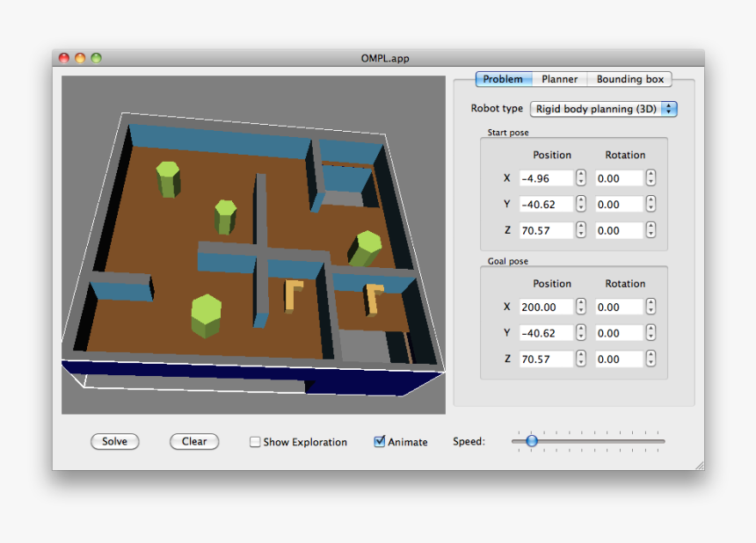Open the Robot type dropdown
The image size is (756, 543).
(x=604, y=109)
